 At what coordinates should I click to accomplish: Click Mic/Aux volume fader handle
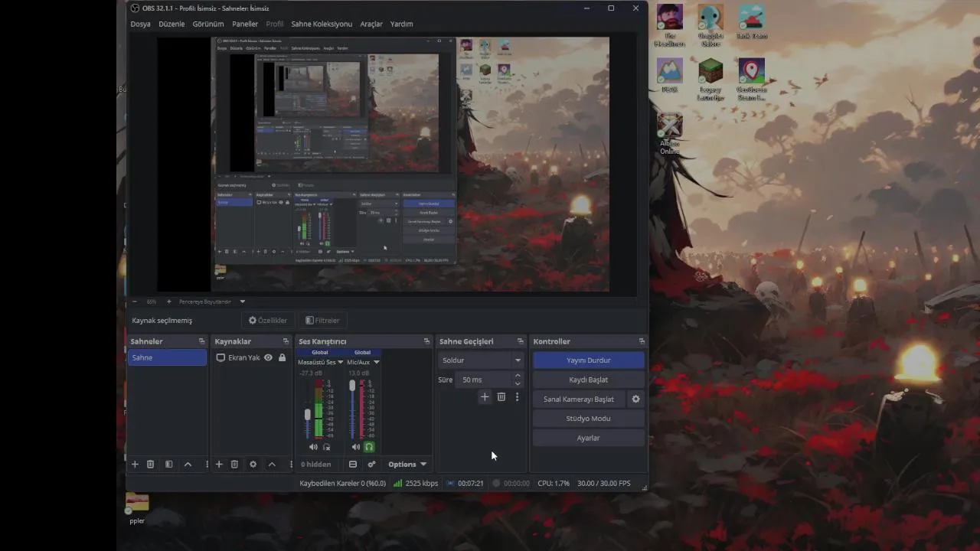[x=352, y=386]
